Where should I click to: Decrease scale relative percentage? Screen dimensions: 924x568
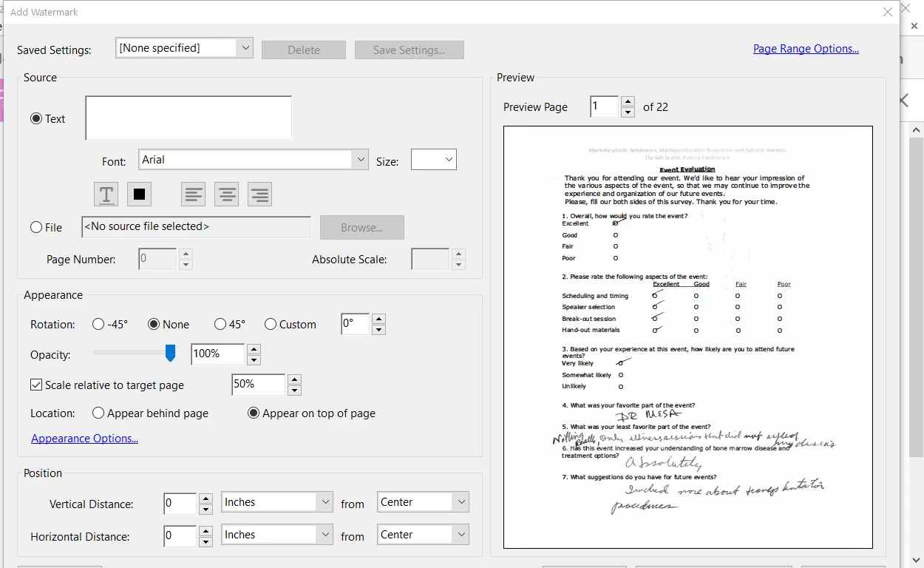pos(294,390)
